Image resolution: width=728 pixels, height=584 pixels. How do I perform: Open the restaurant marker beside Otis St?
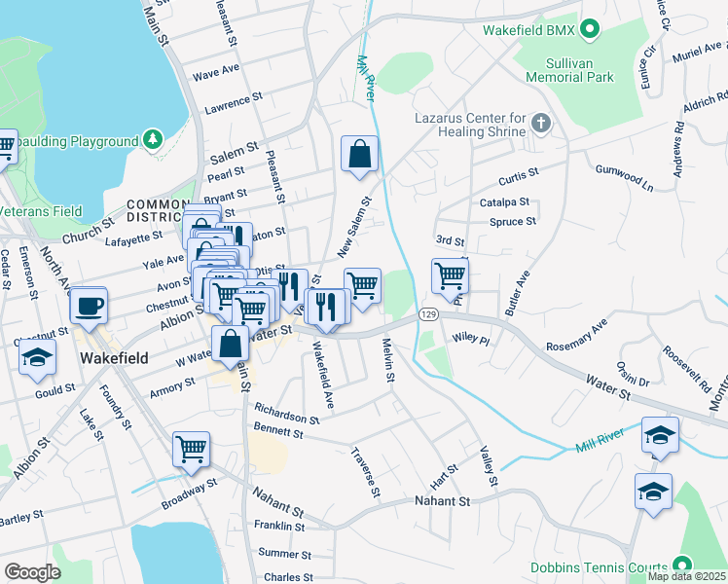point(290,286)
